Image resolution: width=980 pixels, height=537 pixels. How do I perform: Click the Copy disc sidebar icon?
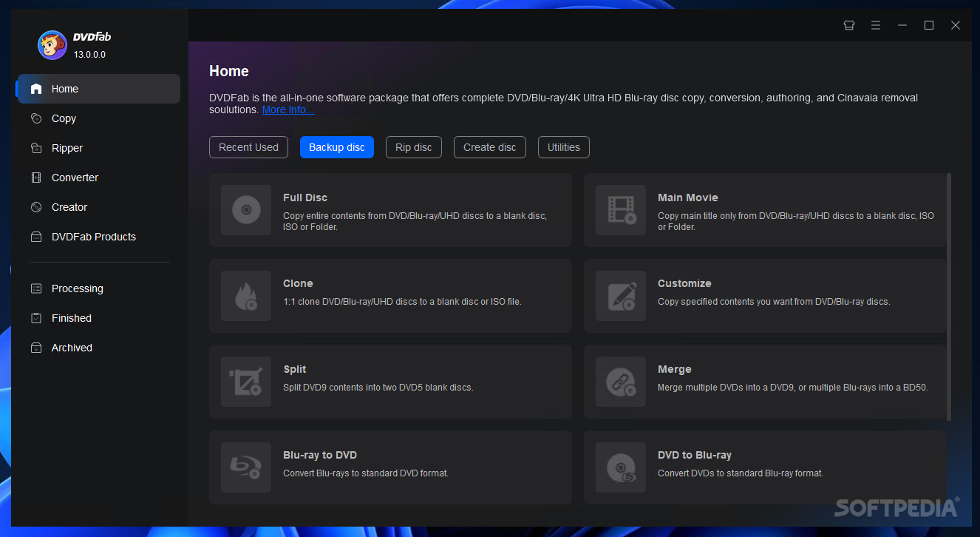36,118
